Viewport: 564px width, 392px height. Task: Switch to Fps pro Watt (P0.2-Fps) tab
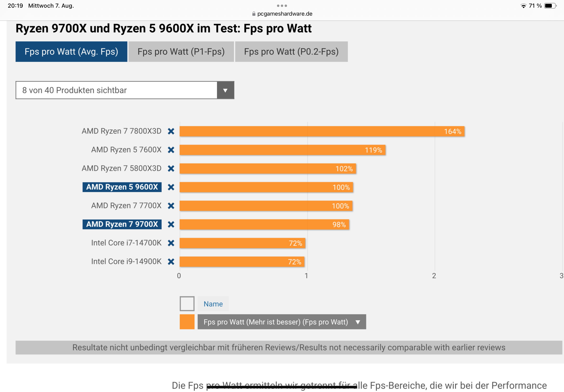291,52
